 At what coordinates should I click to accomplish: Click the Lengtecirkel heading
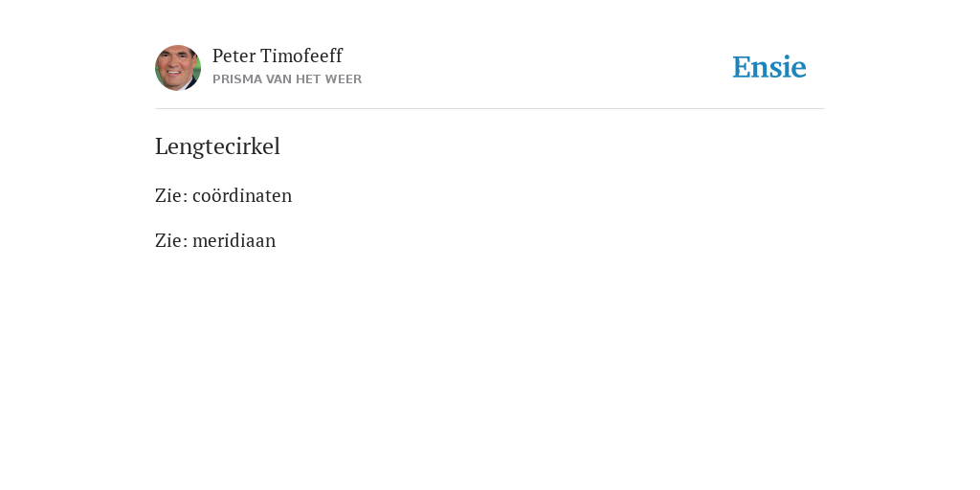217,146
